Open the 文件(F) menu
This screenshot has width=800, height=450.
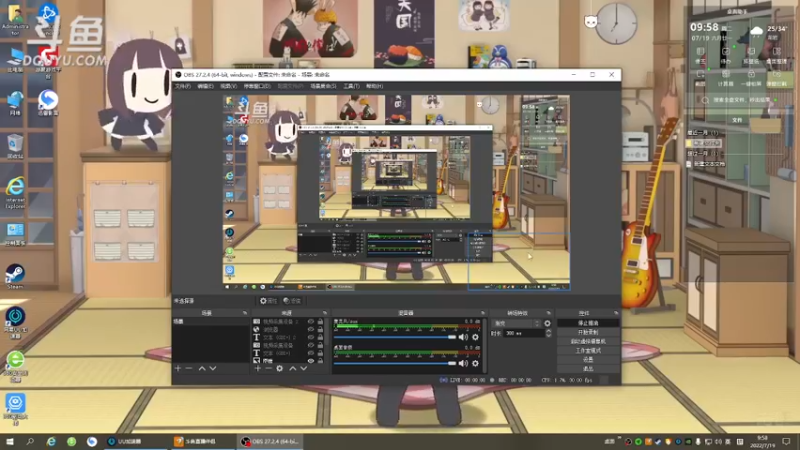click(x=182, y=86)
